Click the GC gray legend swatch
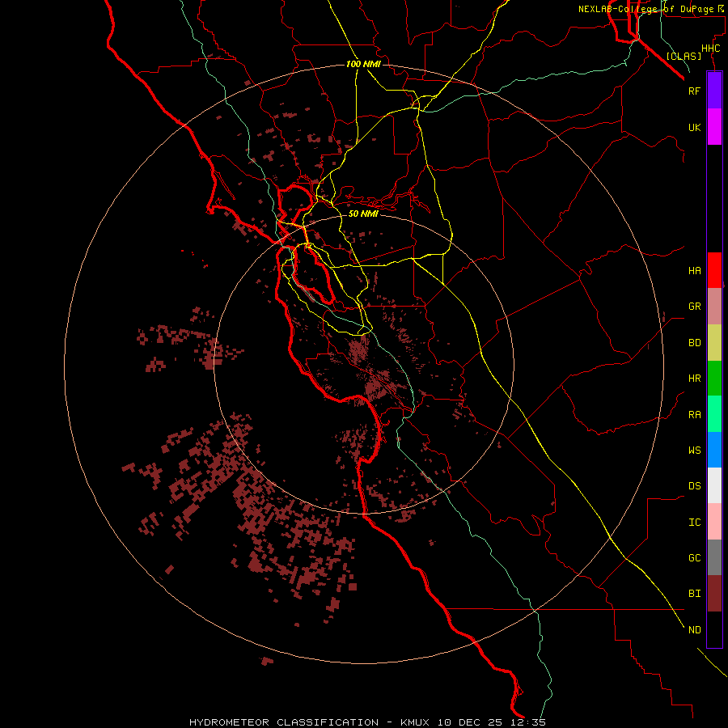The image size is (728, 728). click(714, 557)
